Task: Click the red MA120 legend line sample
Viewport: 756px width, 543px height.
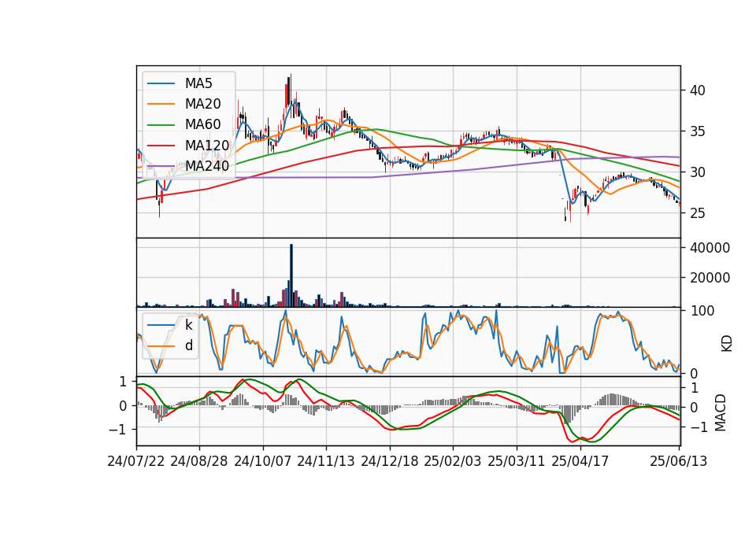Action: point(161,145)
